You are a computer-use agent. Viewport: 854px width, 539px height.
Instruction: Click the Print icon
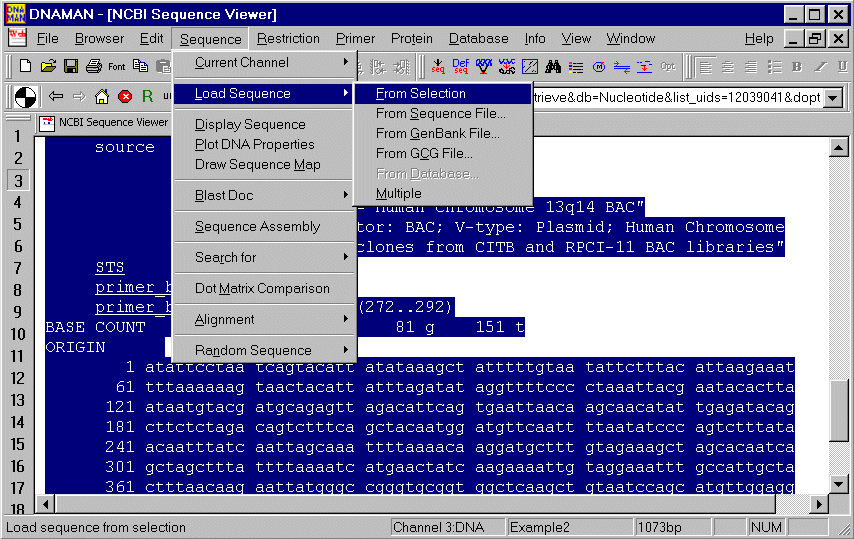[94, 66]
